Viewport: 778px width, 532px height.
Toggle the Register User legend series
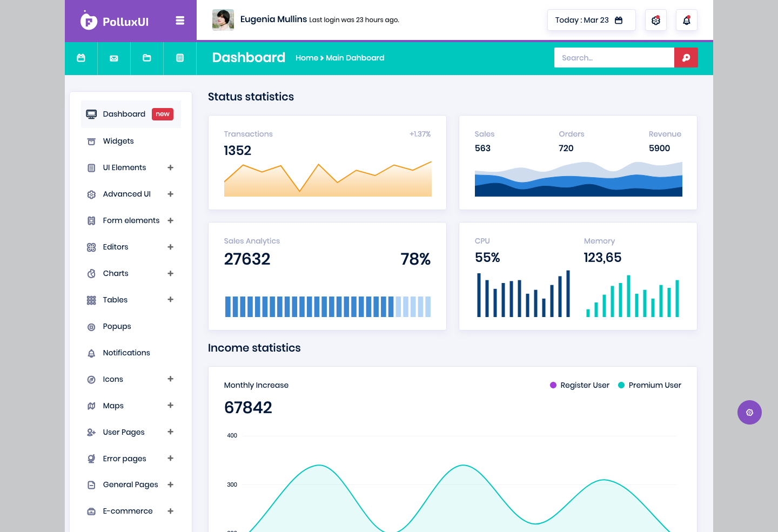point(580,385)
